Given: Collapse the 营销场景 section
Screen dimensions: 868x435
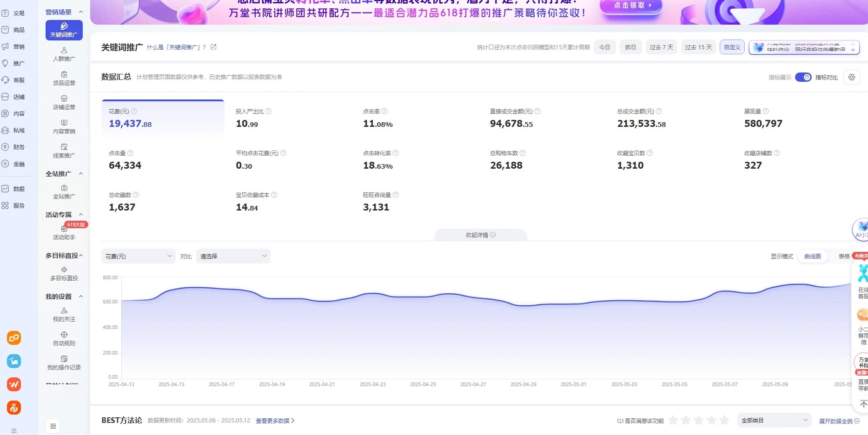Looking at the screenshot, I should 81,12.
